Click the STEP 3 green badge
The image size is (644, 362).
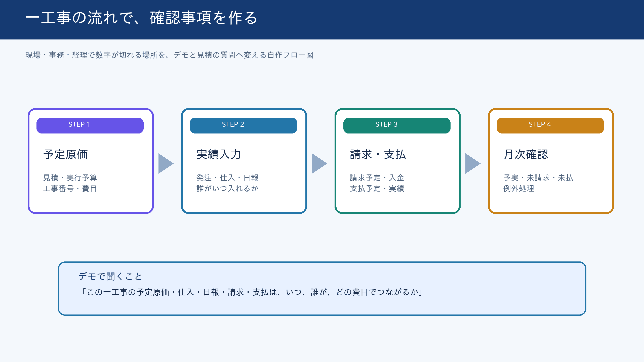pyautogui.click(x=397, y=125)
